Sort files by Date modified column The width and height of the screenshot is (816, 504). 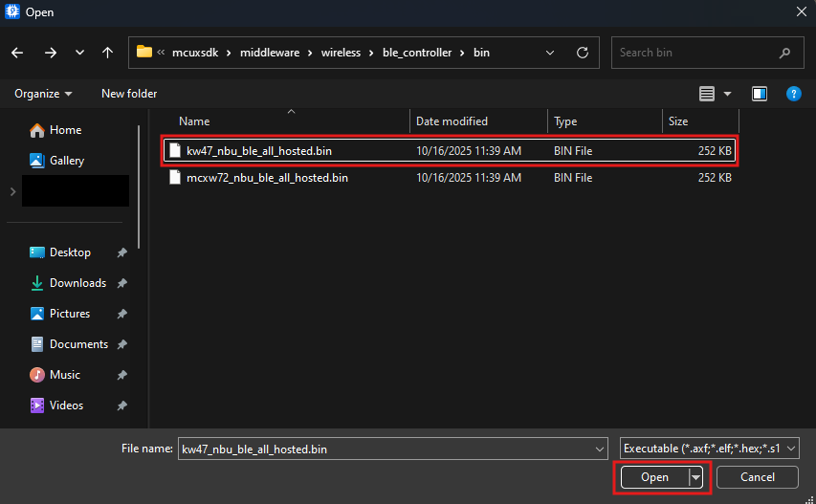pos(452,121)
